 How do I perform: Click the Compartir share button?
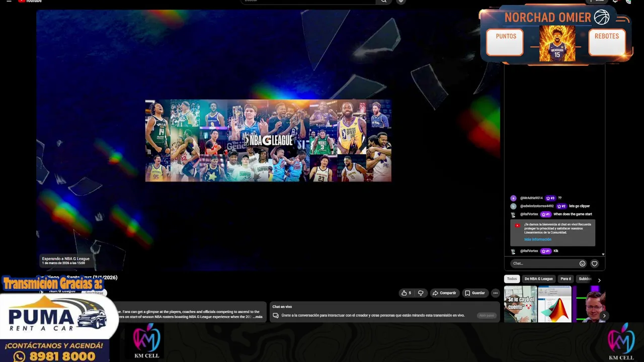click(444, 293)
